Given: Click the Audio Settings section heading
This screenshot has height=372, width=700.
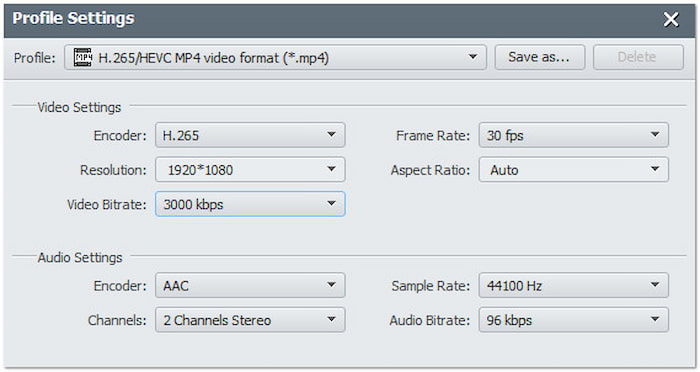Looking at the screenshot, I should [79, 258].
